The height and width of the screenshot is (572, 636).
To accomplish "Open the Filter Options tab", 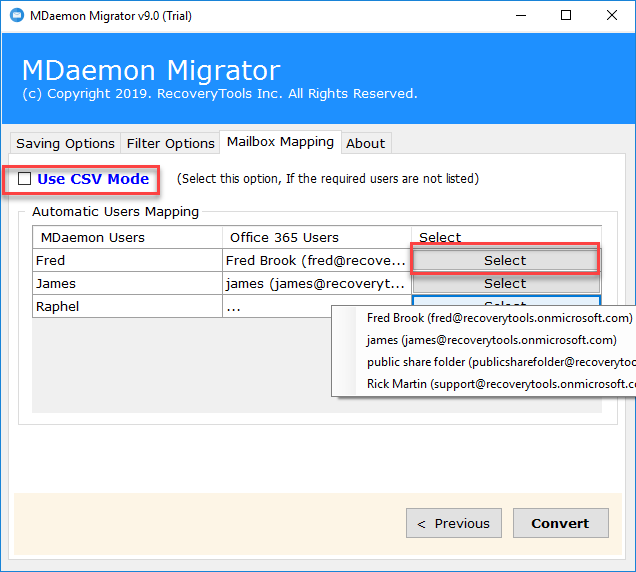I will coord(170,144).
